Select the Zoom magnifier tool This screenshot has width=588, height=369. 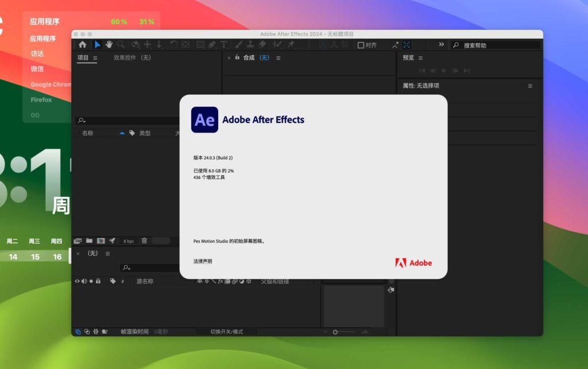click(121, 45)
